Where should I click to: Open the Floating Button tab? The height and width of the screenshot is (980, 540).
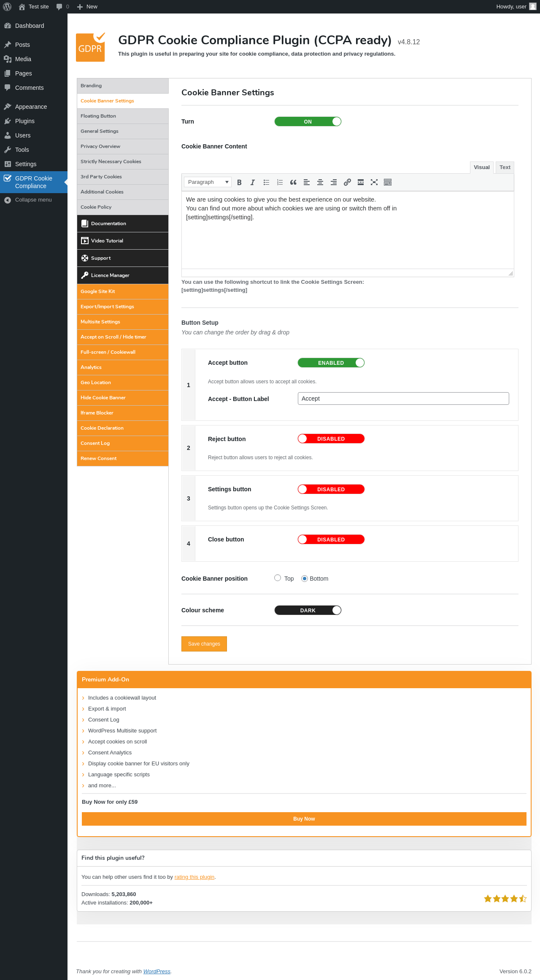123,116
